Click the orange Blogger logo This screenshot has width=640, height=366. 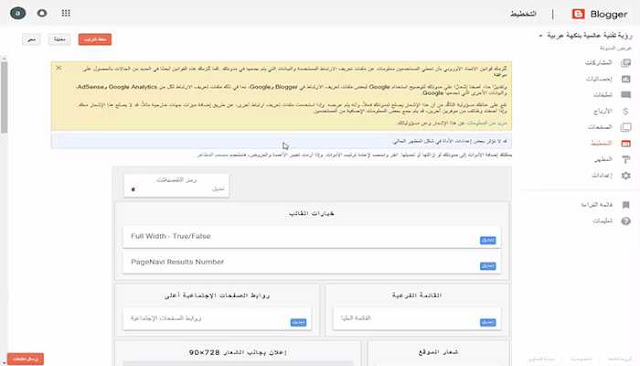578,14
